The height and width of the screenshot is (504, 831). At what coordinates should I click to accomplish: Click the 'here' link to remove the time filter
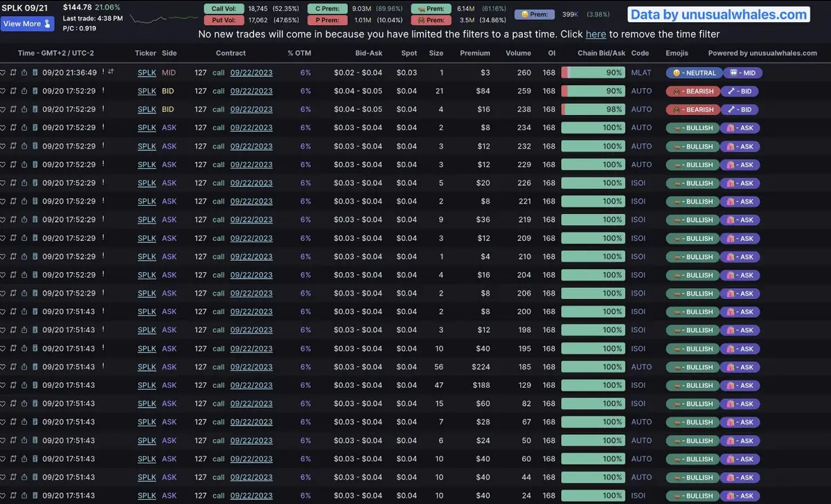pyautogui.click(x=596, y=34)
